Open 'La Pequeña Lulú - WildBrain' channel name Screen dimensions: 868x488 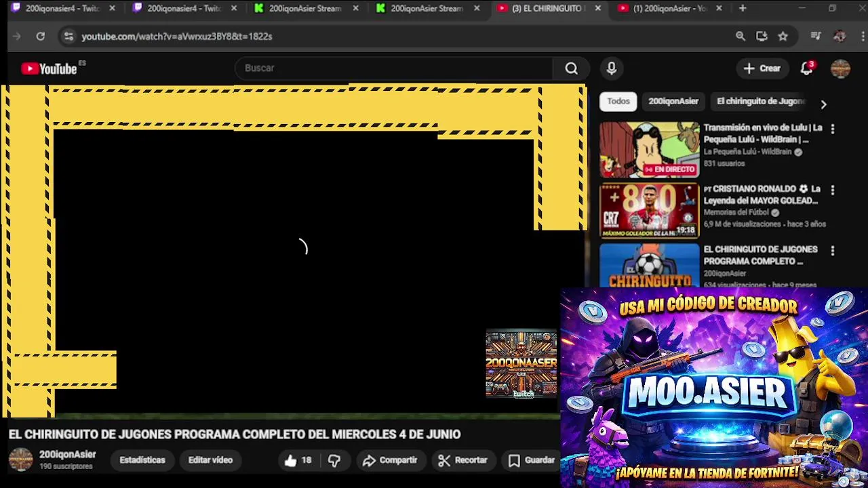[747, 152]
